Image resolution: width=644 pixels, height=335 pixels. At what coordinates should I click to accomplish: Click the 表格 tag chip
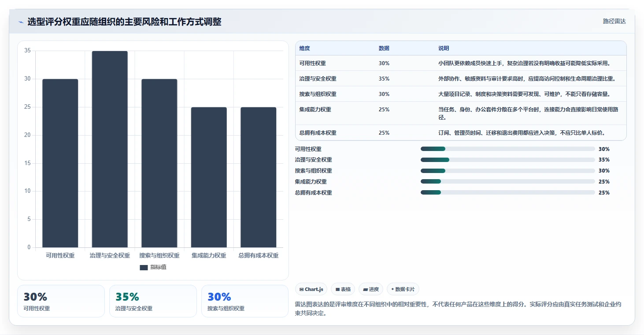click(x=343, y=289)
